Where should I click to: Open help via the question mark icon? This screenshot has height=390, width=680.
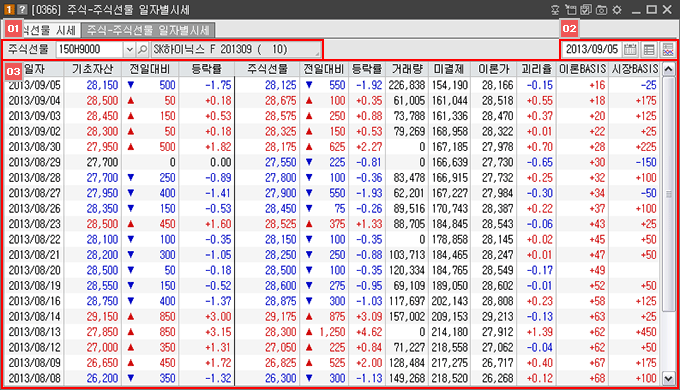tap(22, 9)
